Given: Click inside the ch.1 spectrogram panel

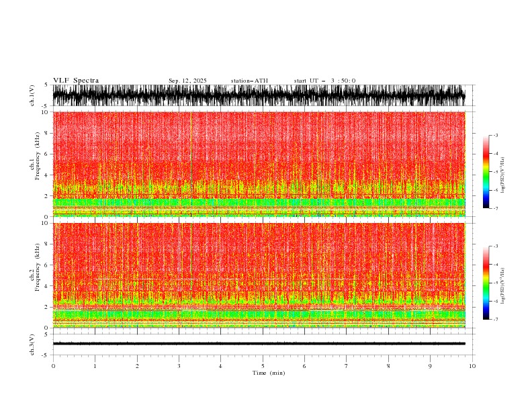Looking at the screenshot, I should (x=259, y=164).
